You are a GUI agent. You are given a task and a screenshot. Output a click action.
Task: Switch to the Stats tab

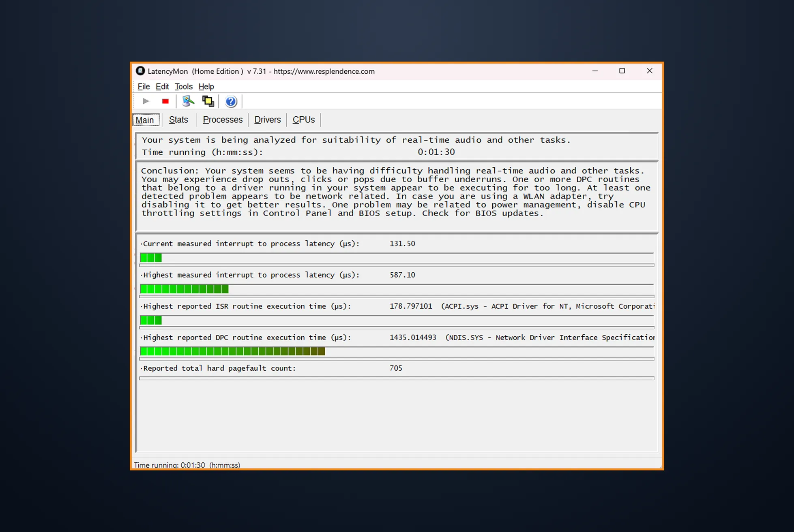pyautogui.click(x=178, y=120)
